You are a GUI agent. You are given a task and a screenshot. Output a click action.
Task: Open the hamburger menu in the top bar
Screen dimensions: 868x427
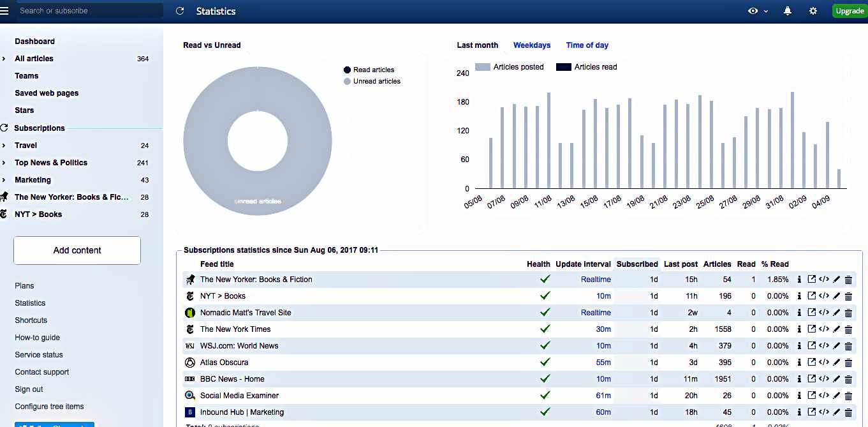4,11
